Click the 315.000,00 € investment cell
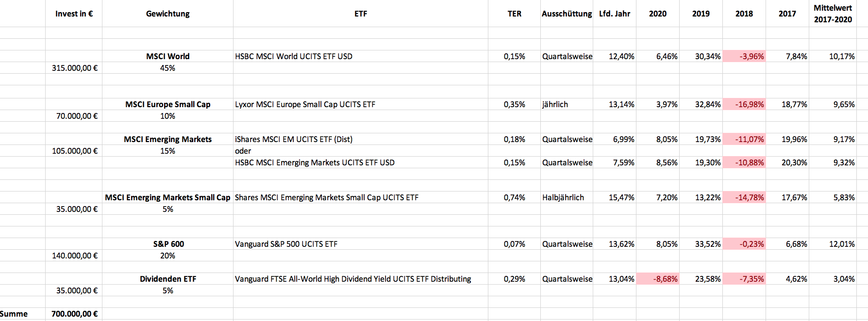Screen dimensions: 868x321 (x=75, y=68)
